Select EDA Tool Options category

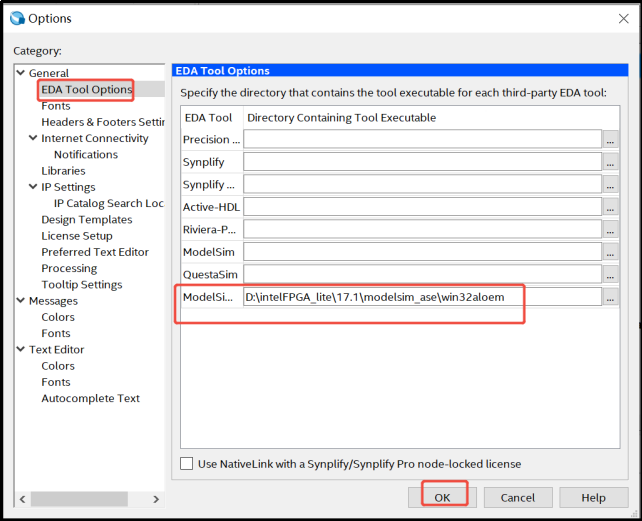click(87, 89)
